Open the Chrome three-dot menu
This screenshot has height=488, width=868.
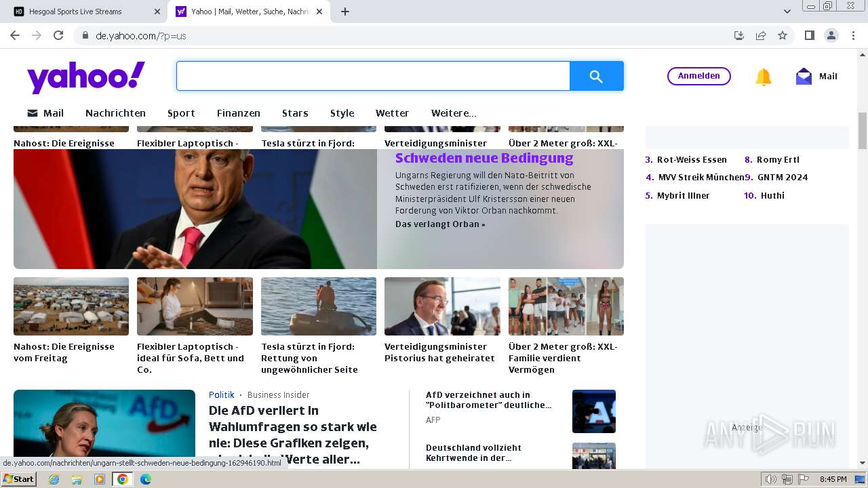(x=852, y=35)
